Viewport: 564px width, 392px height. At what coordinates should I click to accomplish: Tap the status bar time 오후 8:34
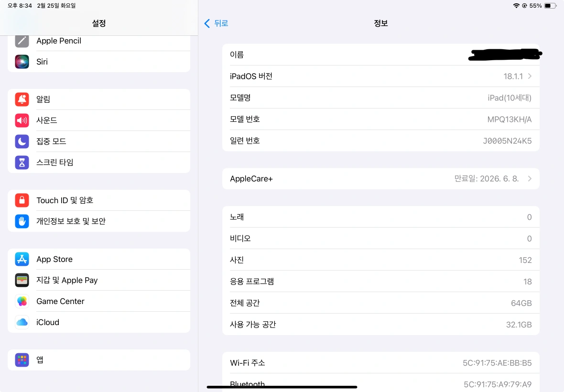(20, 6)
